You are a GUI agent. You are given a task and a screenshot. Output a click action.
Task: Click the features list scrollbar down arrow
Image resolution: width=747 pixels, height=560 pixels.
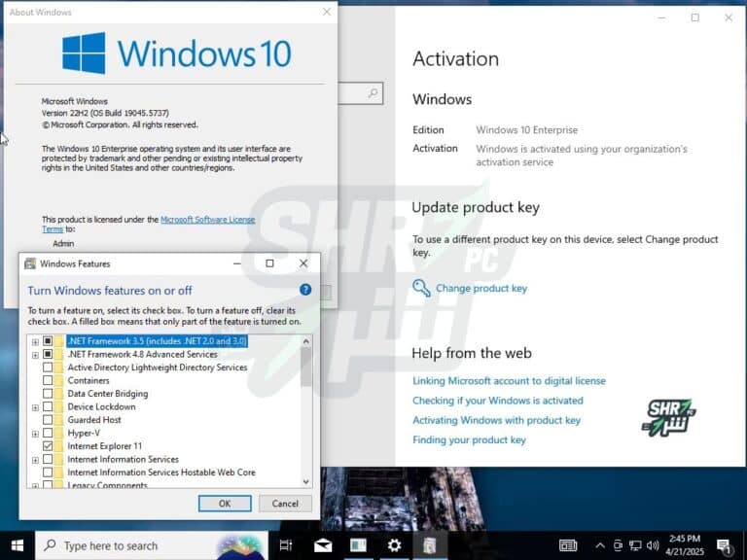[306, 480]
